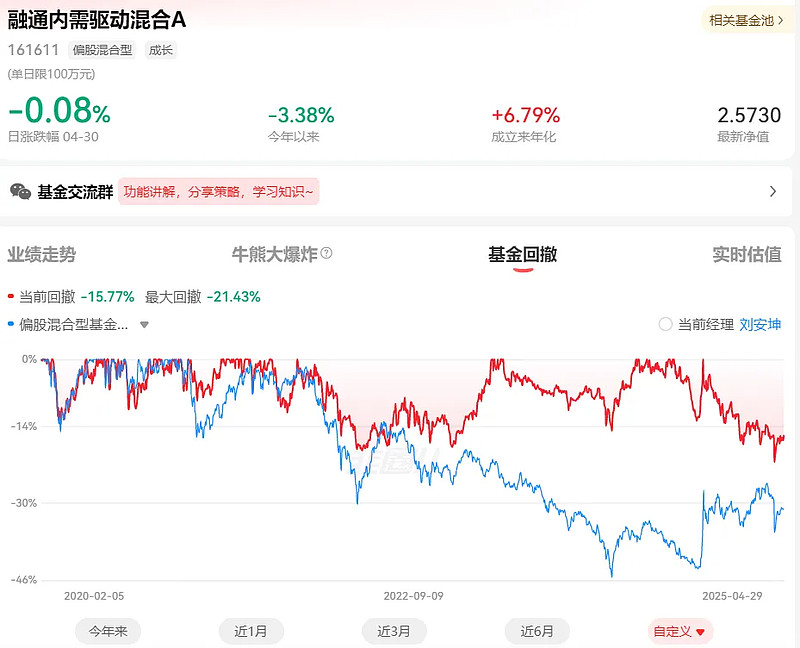The height and width of the screenshot is (648, 800).
Task: Click the 2025-04-29 date on chart axis
Action: [732, 596]
